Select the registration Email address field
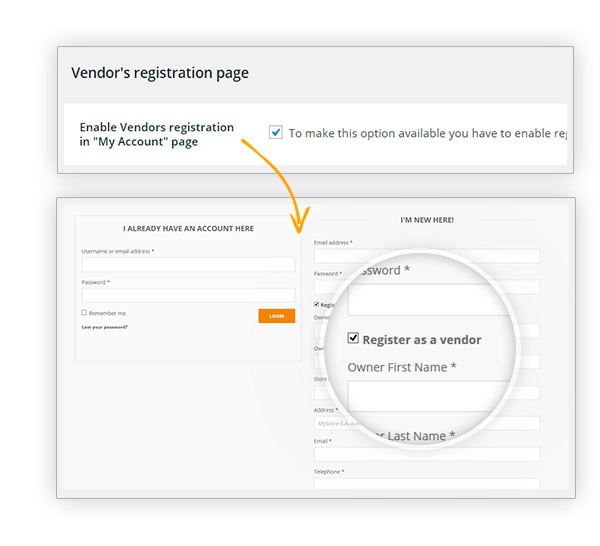The image size is (600, 546). (427, 256)
